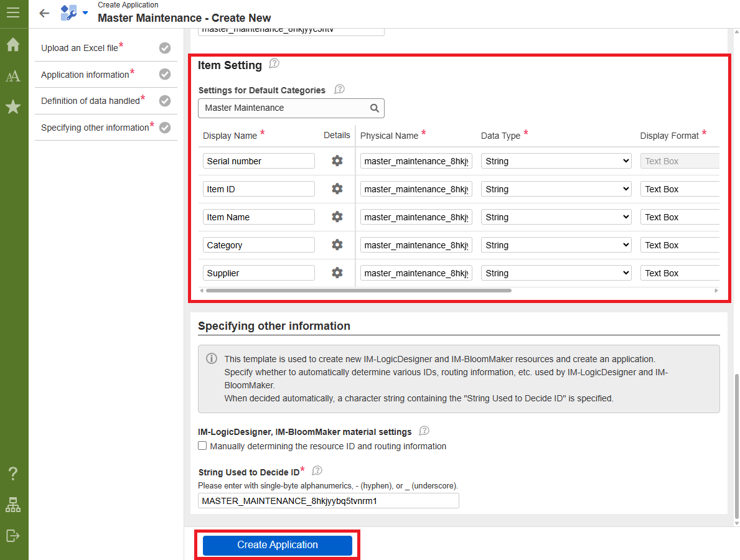Screen dimensions: 740x560
Task: Click the disabled Text Box field for Serial number
Action: point(680,161)
